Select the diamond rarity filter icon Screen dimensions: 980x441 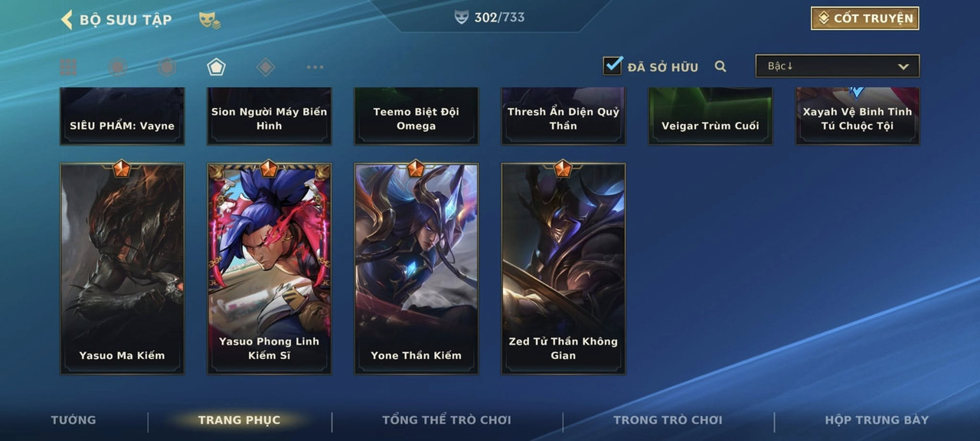click(266, 67)
